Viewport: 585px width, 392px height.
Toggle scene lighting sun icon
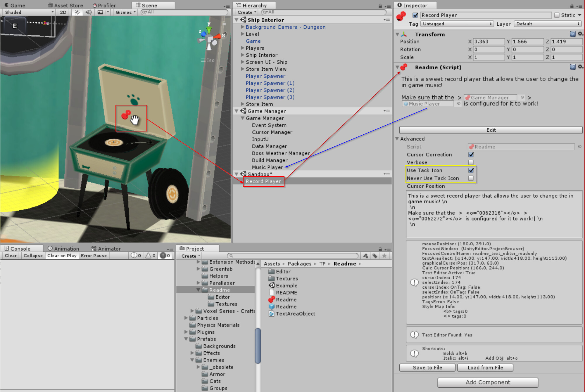[x=77, y=12]
